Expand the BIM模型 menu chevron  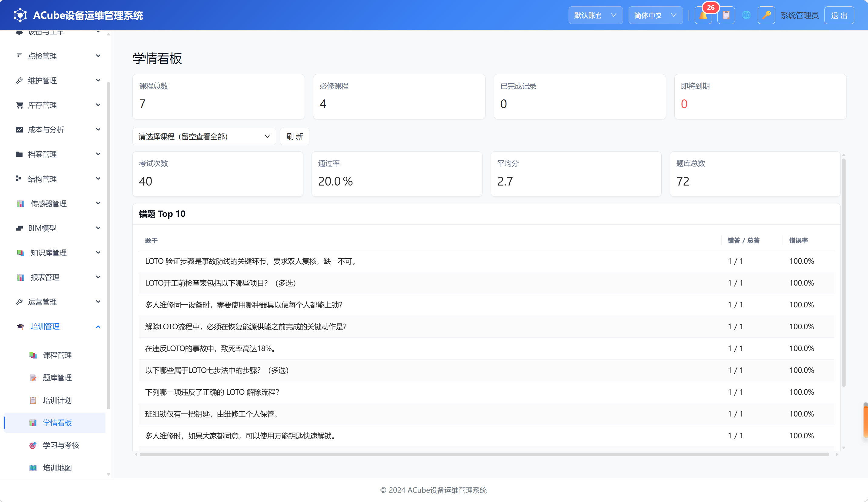tap(98, 228)
